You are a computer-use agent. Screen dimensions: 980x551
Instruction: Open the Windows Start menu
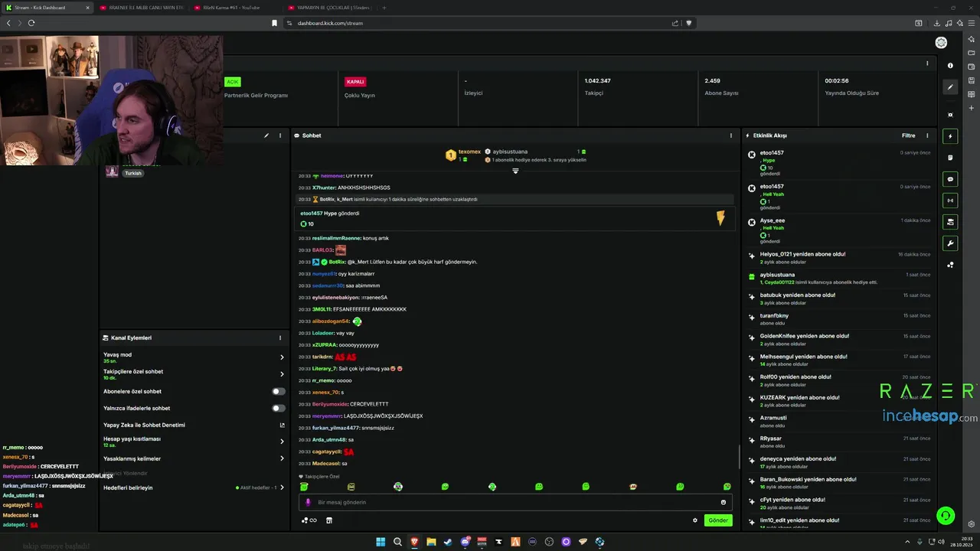tap(381, 542)
